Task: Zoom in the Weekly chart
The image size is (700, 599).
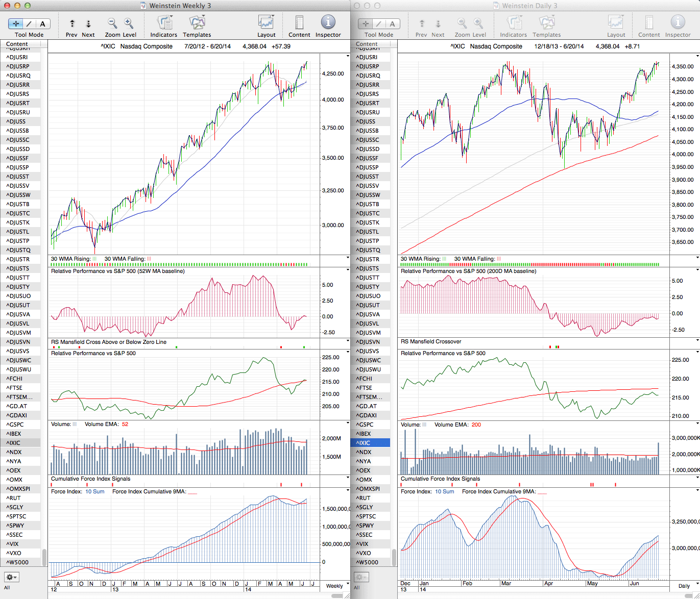Action: tap(129, 23)
